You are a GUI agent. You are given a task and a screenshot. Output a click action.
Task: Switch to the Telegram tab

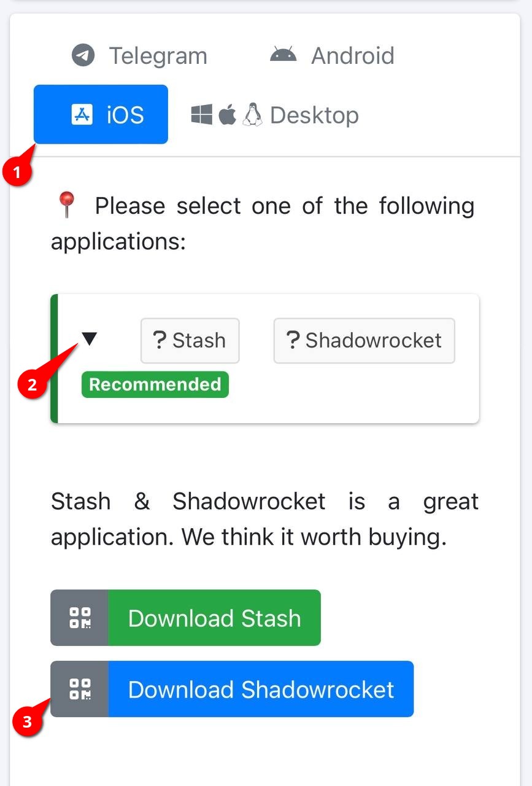[139, 55]
